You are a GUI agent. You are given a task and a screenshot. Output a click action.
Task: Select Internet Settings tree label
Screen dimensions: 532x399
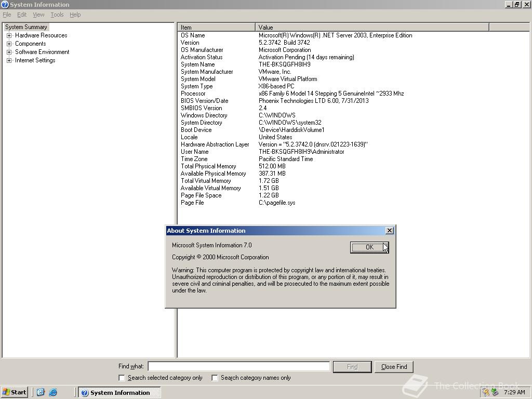[35, 60]
